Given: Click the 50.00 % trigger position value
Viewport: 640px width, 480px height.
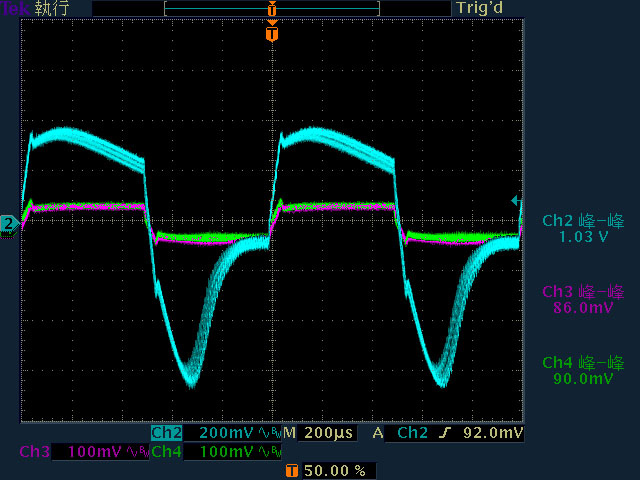Looking at the screenshot, I should pos(335,471).
